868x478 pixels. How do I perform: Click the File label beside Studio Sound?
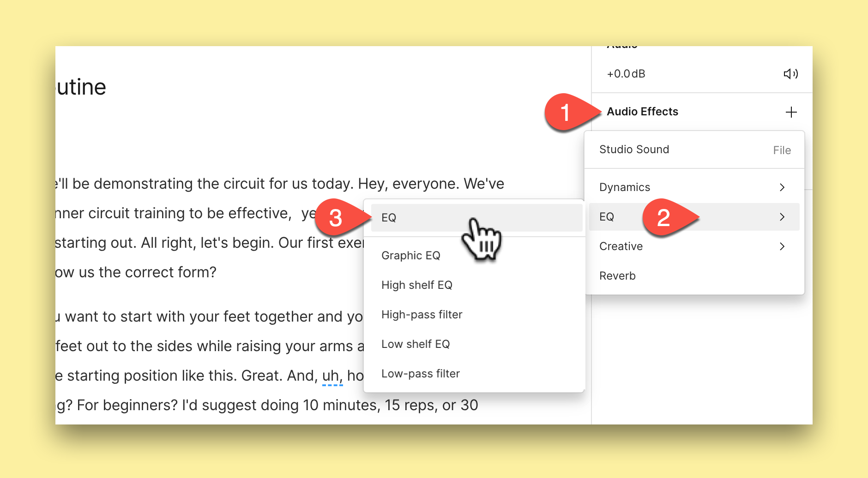point(782,150)
